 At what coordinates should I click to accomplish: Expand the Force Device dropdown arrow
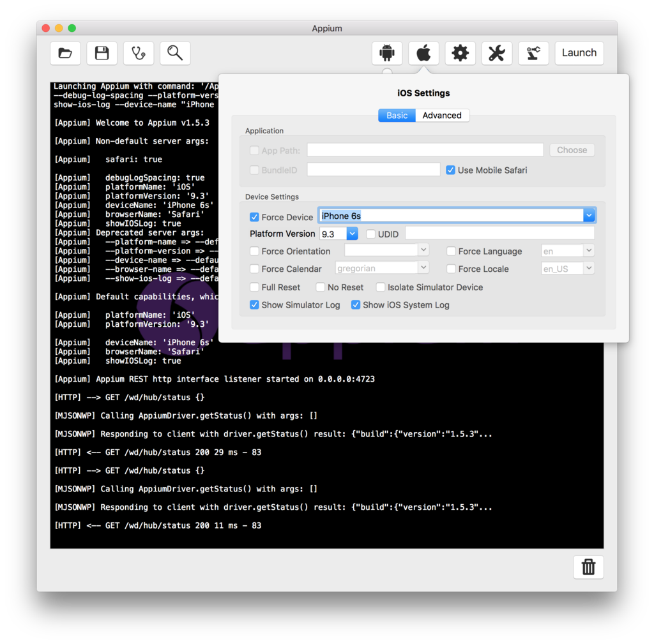(x=589, y=216)
